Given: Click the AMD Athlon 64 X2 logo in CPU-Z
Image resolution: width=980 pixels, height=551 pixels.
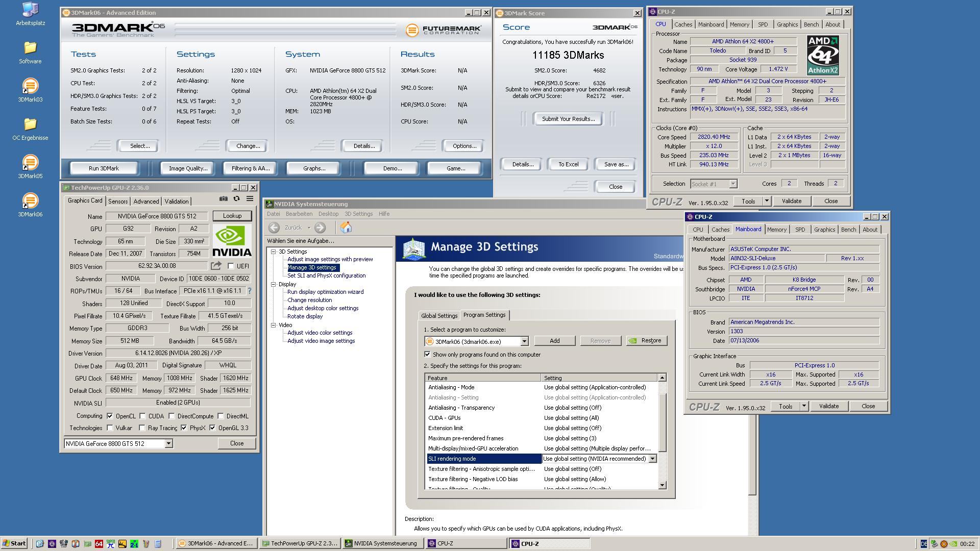Looking at the screenshot, I should [x=823, y=55].
